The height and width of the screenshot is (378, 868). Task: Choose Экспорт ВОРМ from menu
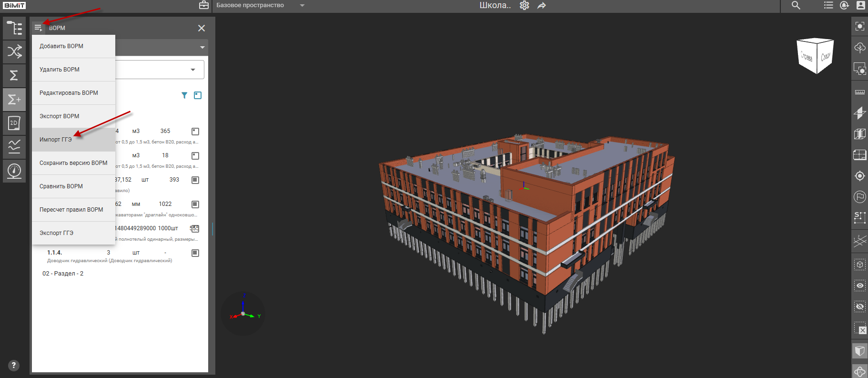click(x=73, y=116)
